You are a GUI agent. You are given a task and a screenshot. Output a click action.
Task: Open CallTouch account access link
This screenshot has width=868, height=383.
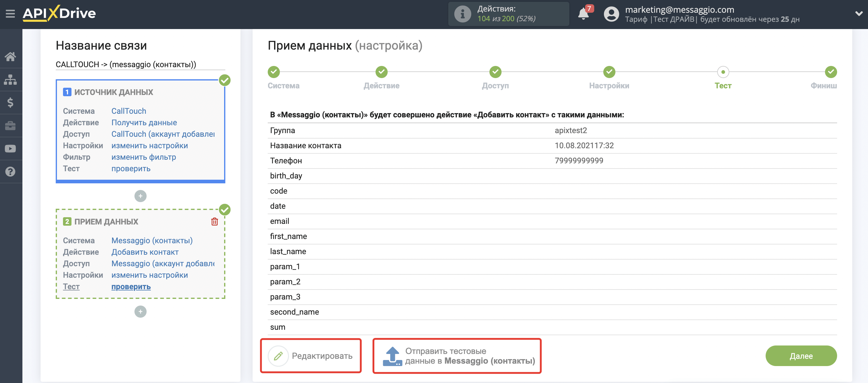pos(163,134)
